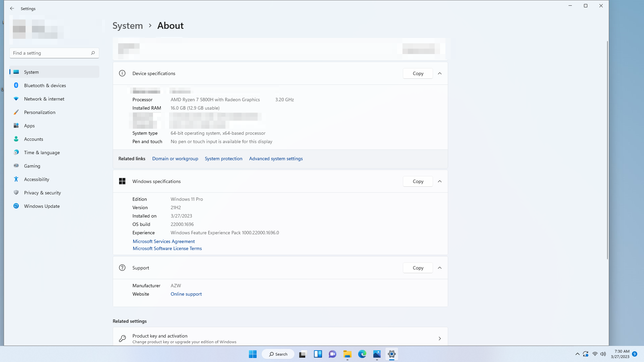Click the processor name AMD Ryzen 7 5800H

(215, 100)
